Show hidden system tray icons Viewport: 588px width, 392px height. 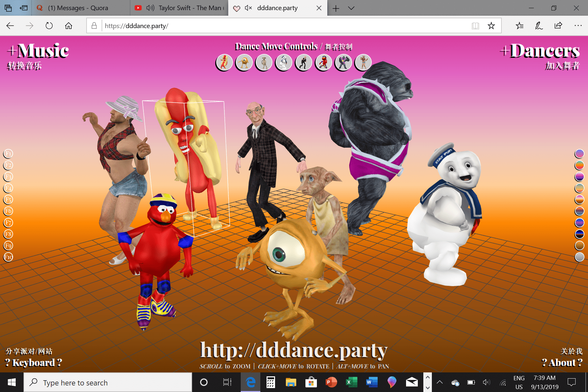click(x=440, y=382)
